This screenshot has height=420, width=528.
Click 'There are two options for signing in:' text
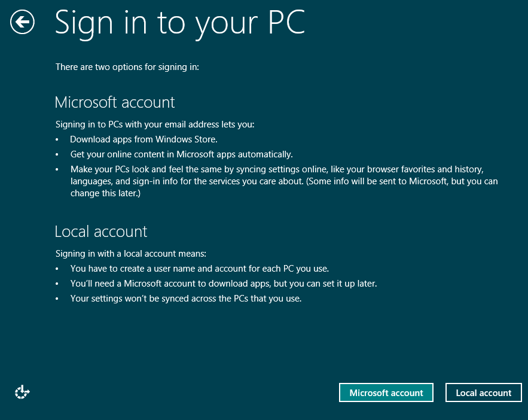coord(127,67)
